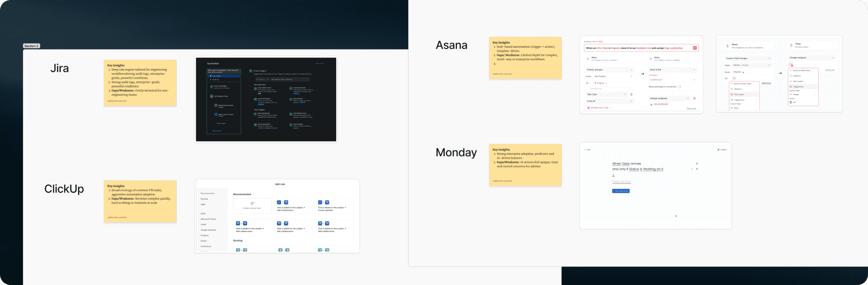Select the Monday heading text

(x=456, y=152)
